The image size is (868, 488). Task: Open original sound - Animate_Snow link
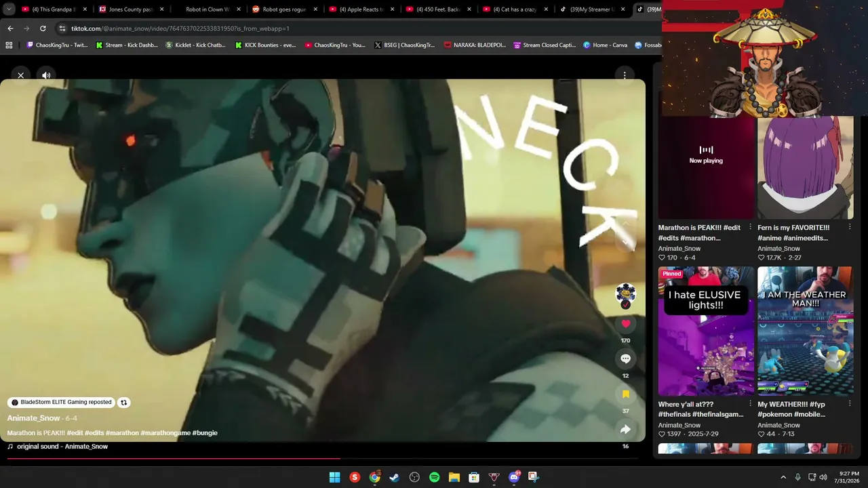(62, 447)
